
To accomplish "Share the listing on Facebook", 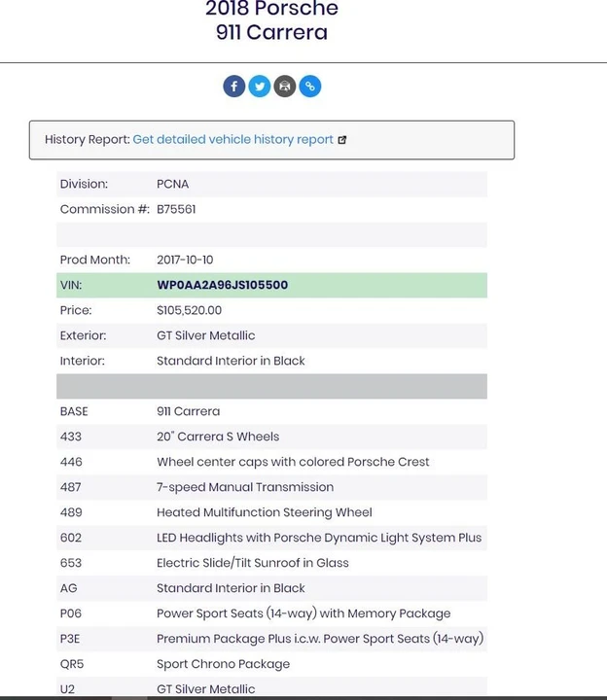I will pos(234,87).
